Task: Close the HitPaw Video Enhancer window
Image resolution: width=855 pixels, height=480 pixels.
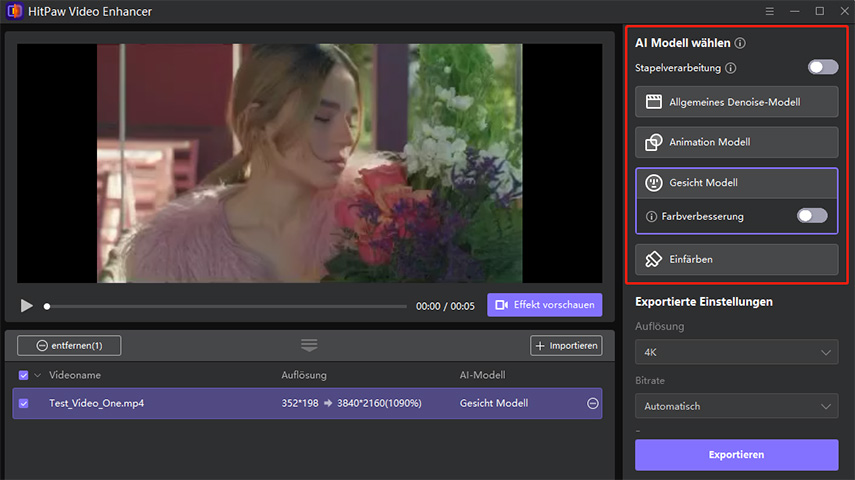Action: pyautogui.click(x=845, y=11)
